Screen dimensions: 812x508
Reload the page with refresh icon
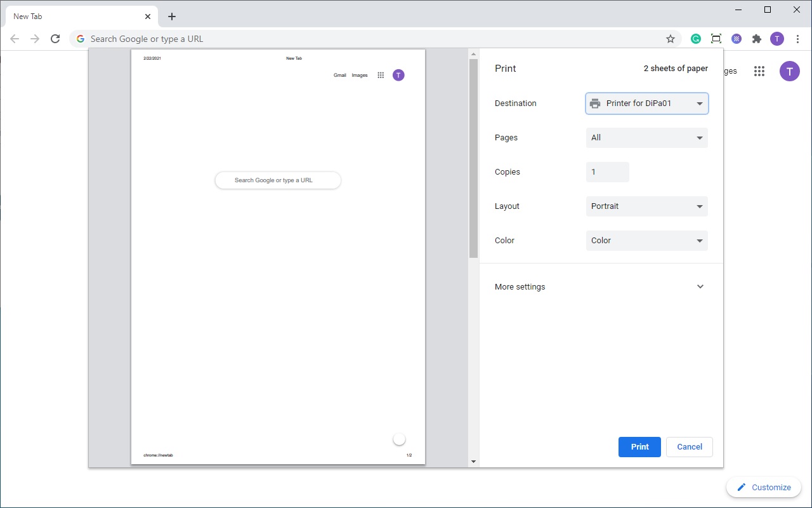coord(55,38)
